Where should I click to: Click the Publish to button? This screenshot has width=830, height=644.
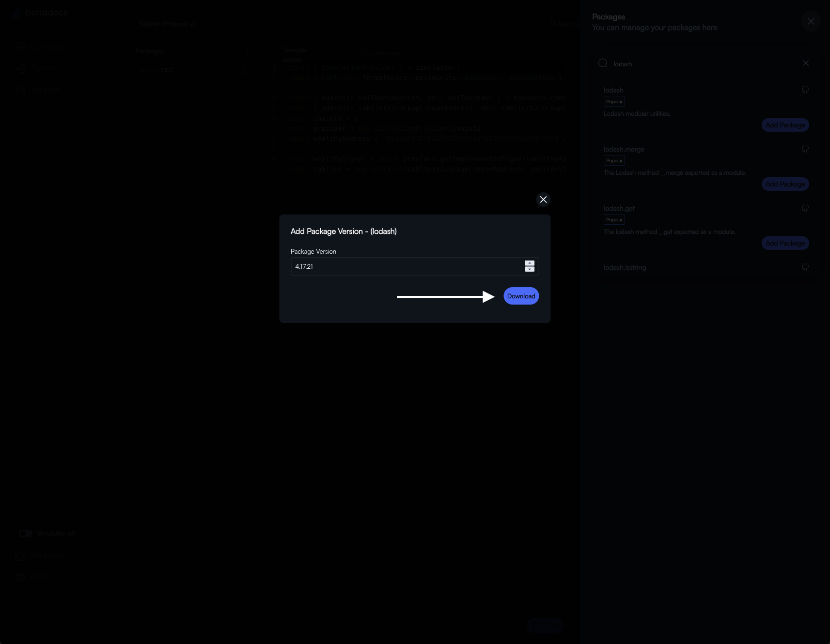[x=565, y=23]
